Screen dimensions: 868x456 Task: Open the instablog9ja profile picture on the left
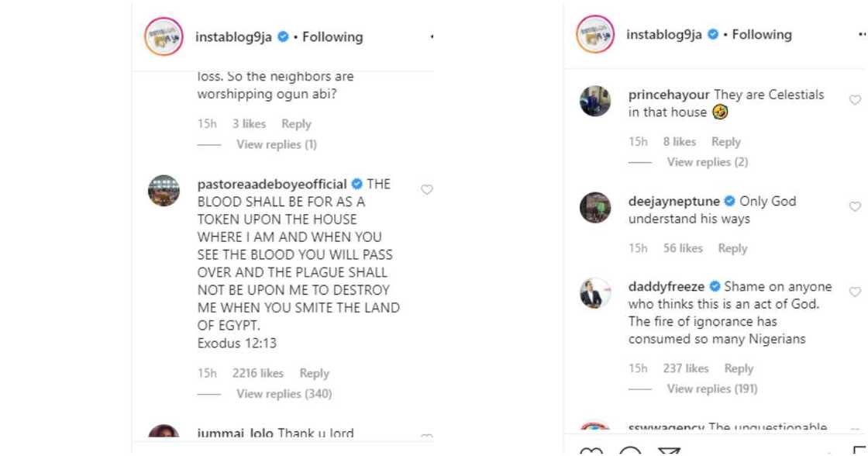point(164,36)
